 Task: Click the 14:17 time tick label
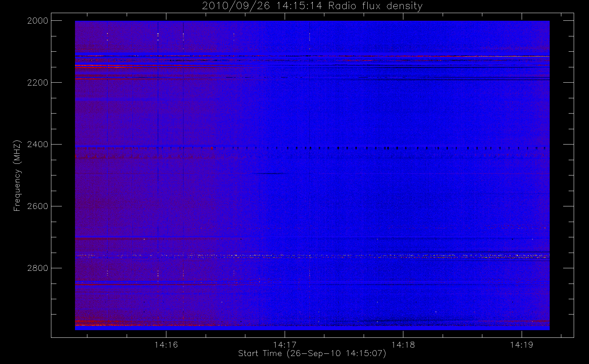(285, 345)
